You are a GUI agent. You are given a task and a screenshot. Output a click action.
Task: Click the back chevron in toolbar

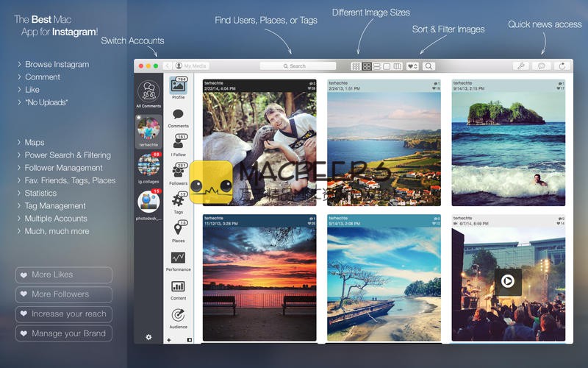[168, 66]
